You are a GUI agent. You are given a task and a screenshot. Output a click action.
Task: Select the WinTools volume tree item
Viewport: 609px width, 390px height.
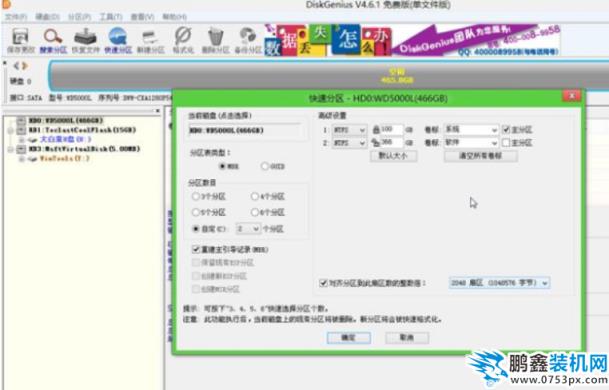coord(64,158)
